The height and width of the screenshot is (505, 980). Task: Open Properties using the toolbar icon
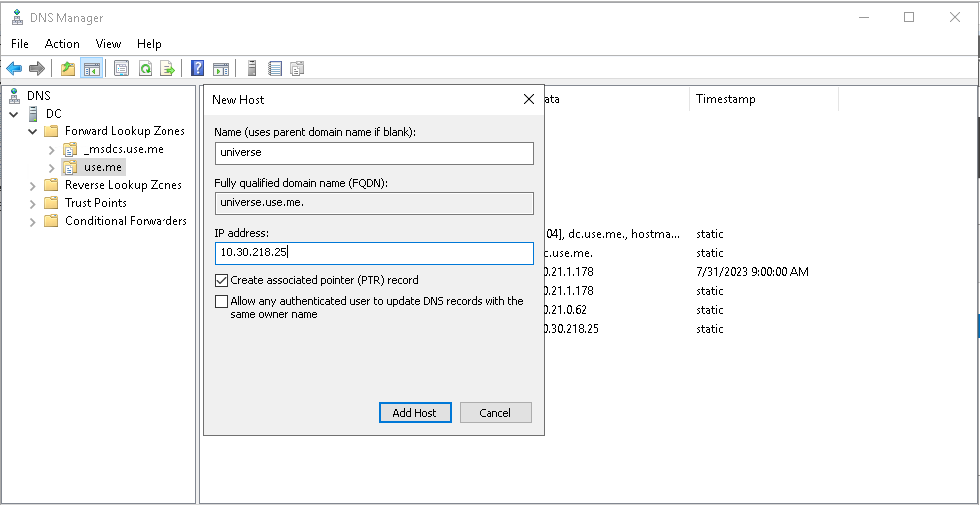[x=121, y=68]
